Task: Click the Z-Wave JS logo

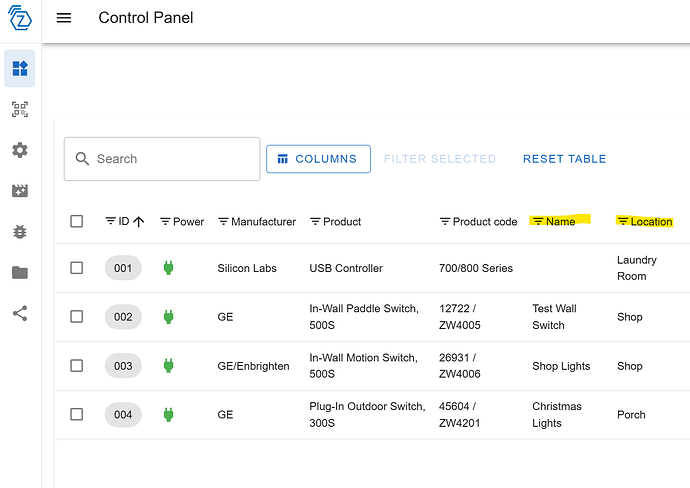Action: [20, 18]
